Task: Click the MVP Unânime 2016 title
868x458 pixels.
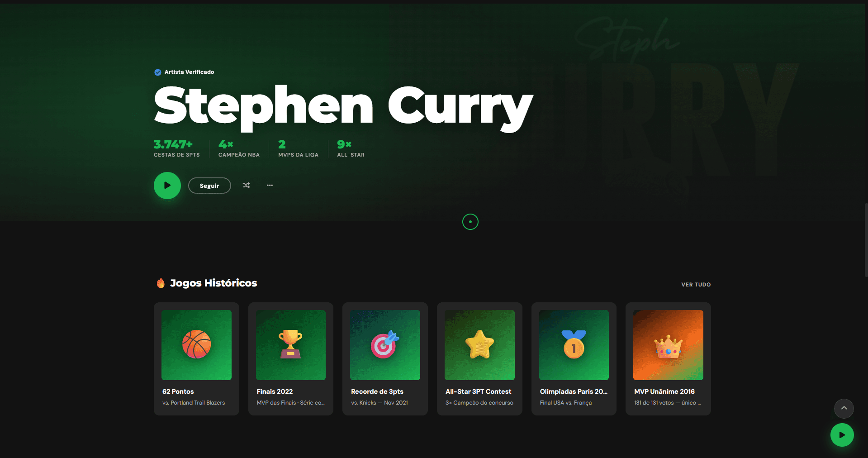Action: pyautogui.click(x=664, y=391)
